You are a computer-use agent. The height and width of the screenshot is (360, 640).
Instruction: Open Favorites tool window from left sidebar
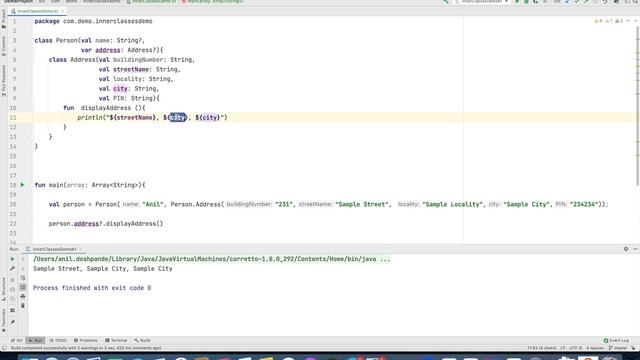pyautogui.click(x=4, y=320)
